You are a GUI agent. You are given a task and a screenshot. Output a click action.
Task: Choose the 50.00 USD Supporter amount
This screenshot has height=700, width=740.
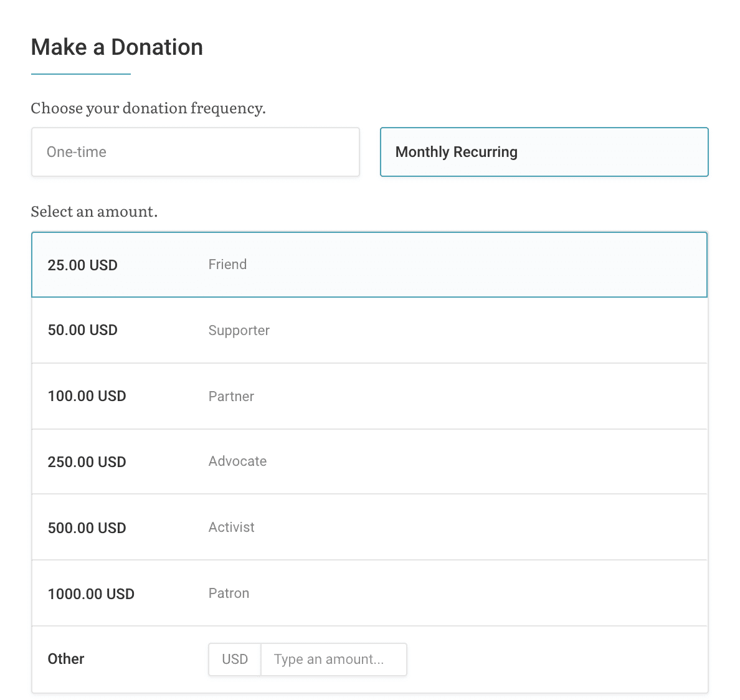(369, 330)
